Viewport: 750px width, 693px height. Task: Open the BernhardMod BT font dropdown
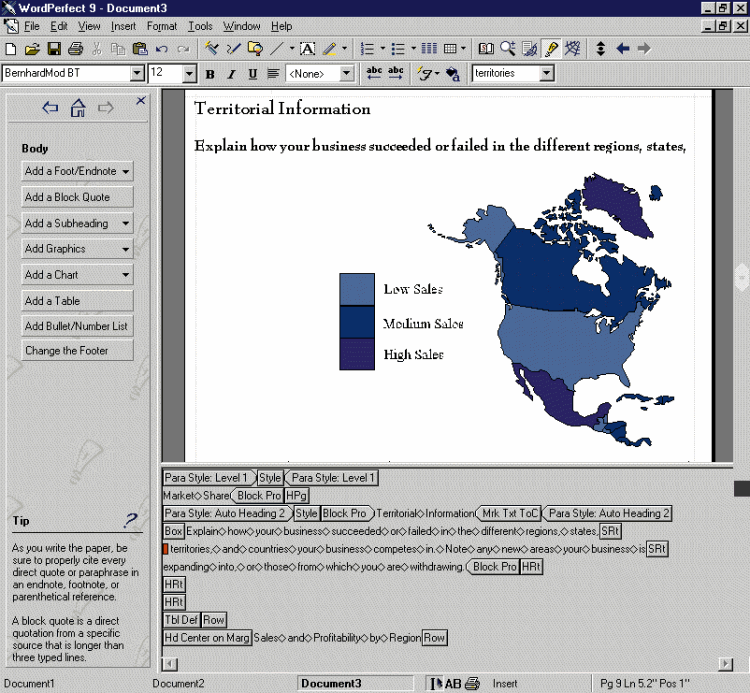tap(137, 74)
